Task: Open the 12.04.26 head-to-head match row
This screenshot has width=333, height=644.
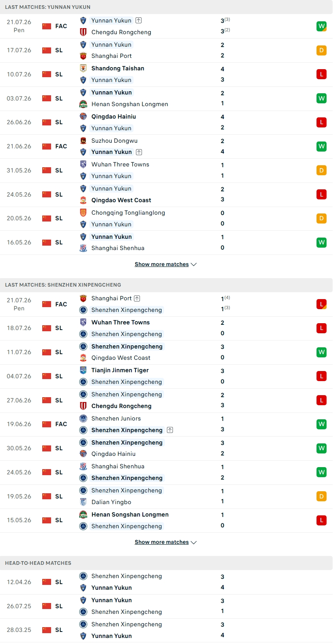Action: (x=166, y=582)
